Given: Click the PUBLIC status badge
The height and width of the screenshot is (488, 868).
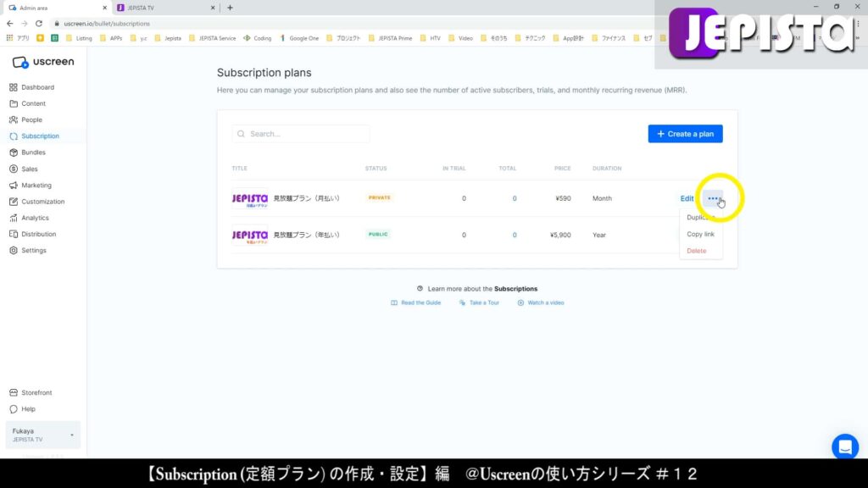Looking at the screenshot, I should pyautogui.click(x=378, y=234).
